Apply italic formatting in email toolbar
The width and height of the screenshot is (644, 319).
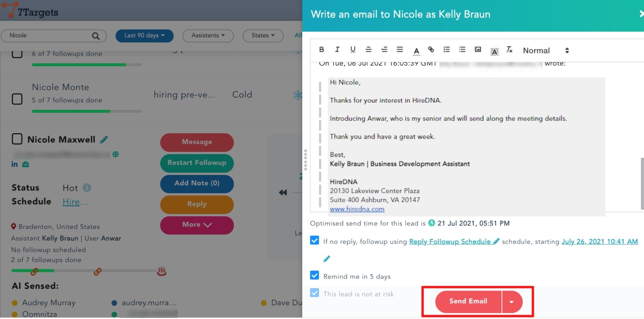click(x=337, y=50)
